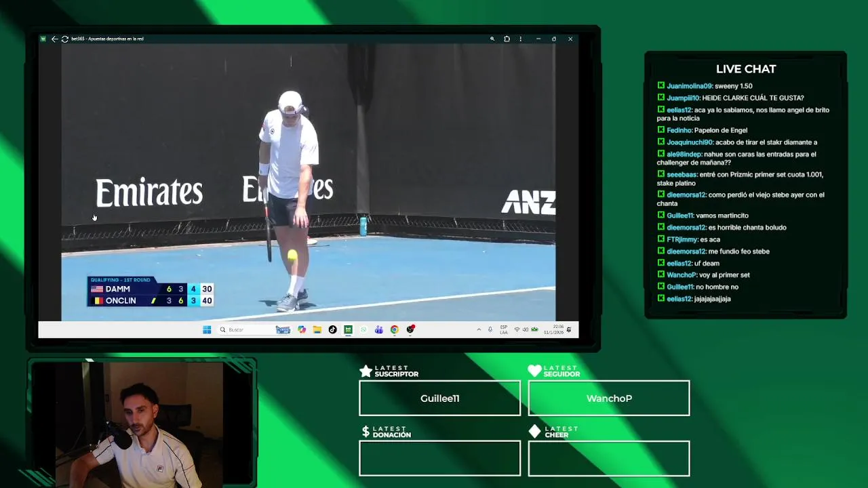Click the tennis match video stream
The image size is (868, 488).
pyautogui.click(x=309, y=182)
